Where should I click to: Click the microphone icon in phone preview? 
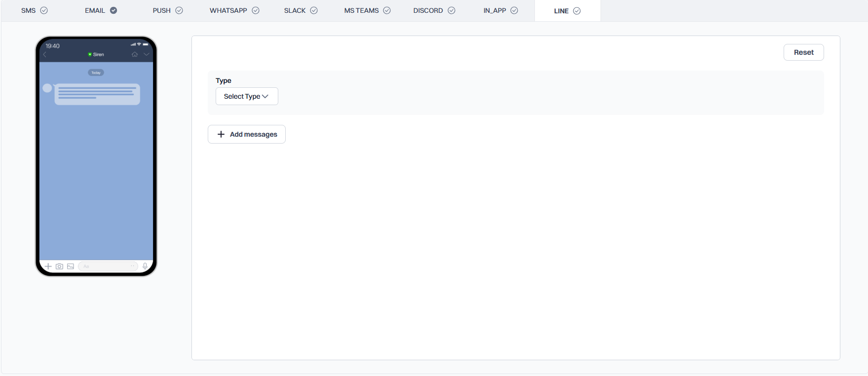point(145,266)
